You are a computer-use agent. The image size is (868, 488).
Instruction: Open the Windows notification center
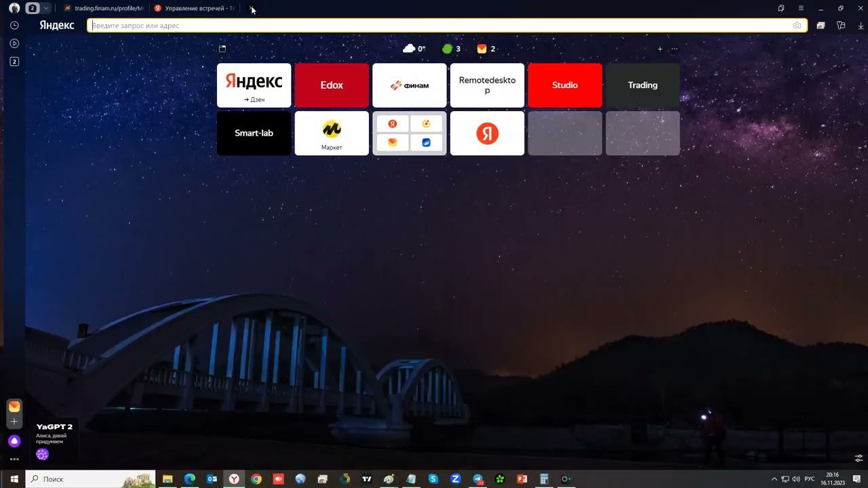pos(857,479)
